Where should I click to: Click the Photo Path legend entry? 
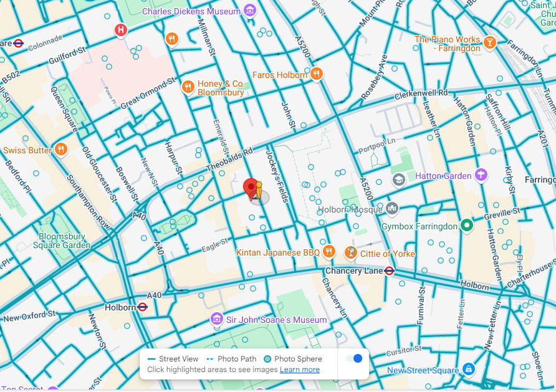point(231,359)
